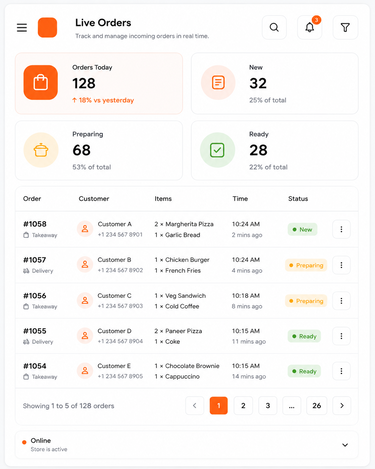Click the Order column header
This screenshot has width=375, height=469.
tap(32, 199)
